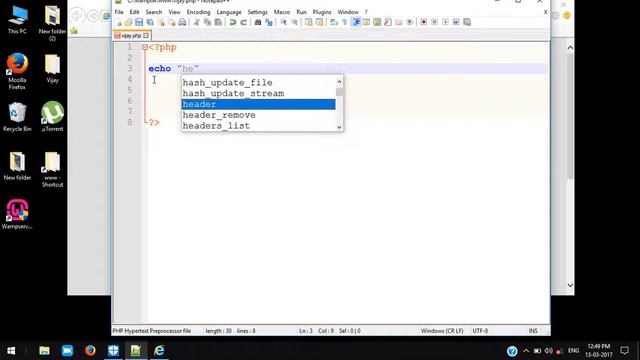The image size is (640, 360).
Task: Open Find with the binoculars icon
Action: 258,22
